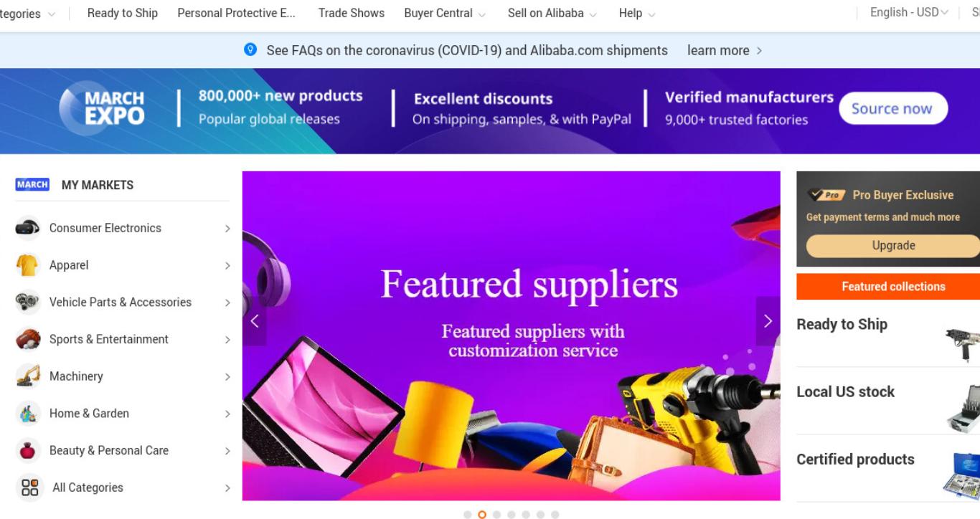Expand the Buyer Central menu
This screenshot has width=980, height=519.
(445, 13)
